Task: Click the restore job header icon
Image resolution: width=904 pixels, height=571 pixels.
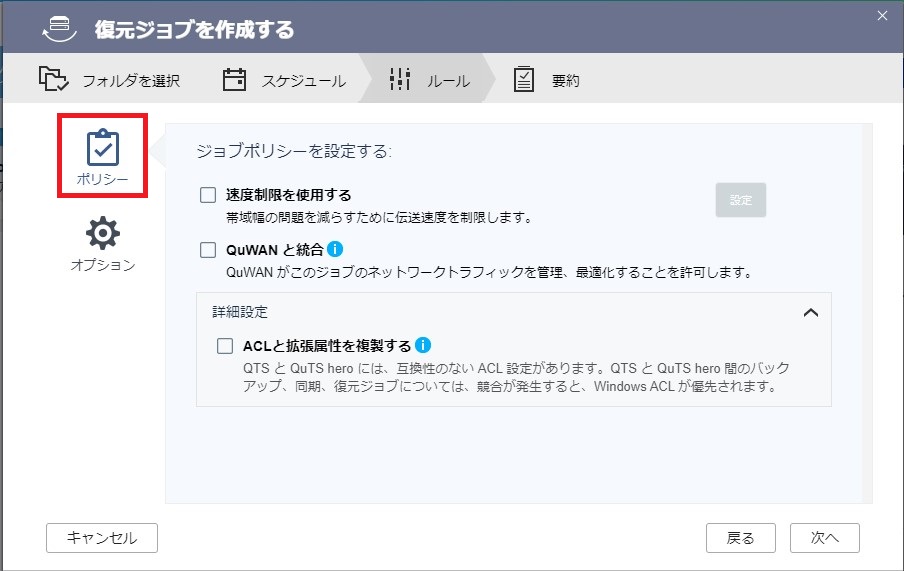Action: click(59, 29)
